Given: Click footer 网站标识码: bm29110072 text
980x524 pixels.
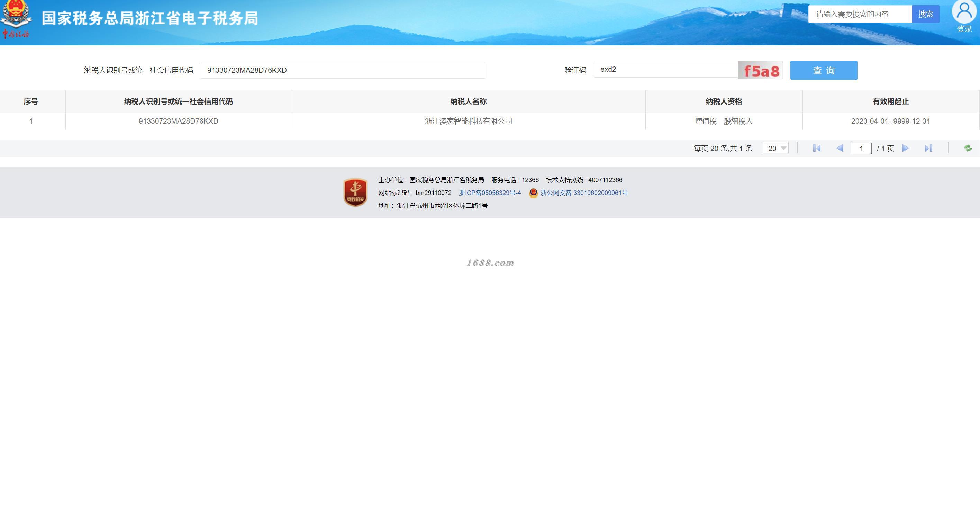Looking at the screenshot, I should [415, 193].
